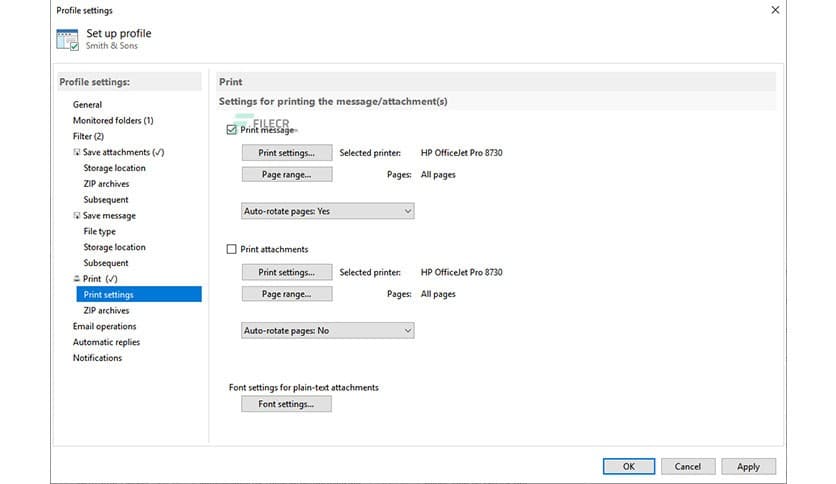Click All pages value for message printing
The height and width of the screenshot is (484, 836).
tap(438, 175)
